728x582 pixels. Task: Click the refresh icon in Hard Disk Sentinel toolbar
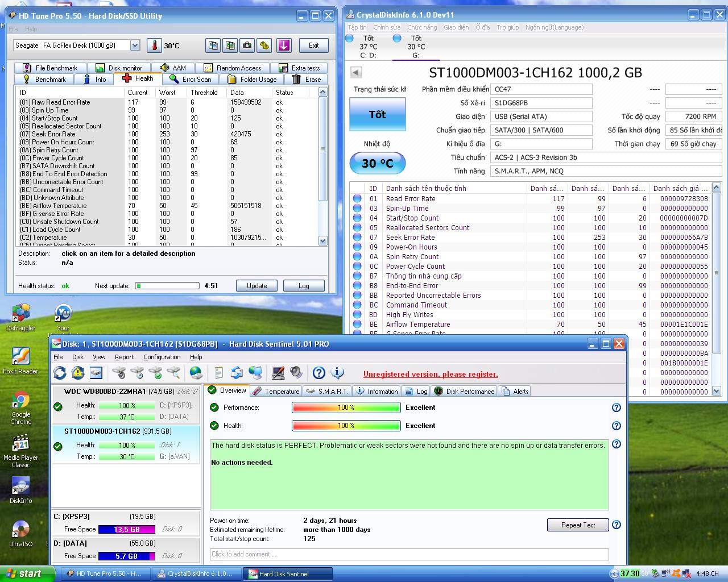coord(60,373)
